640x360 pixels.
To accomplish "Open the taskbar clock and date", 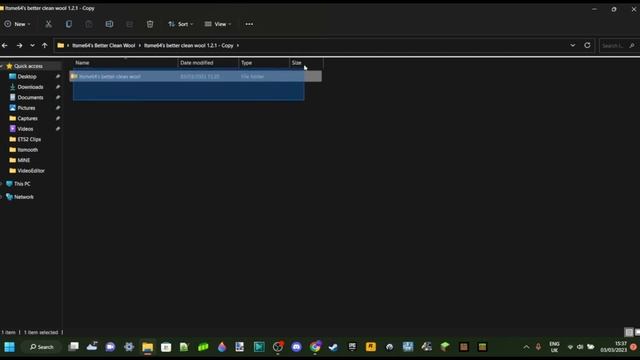I will coord(613,347).
